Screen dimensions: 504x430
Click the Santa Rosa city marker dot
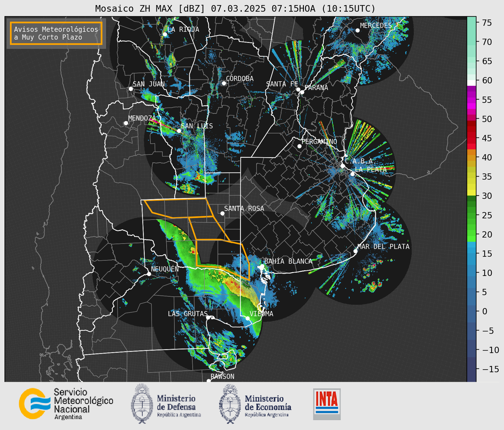pyautogui.click(x=222, y=213)
